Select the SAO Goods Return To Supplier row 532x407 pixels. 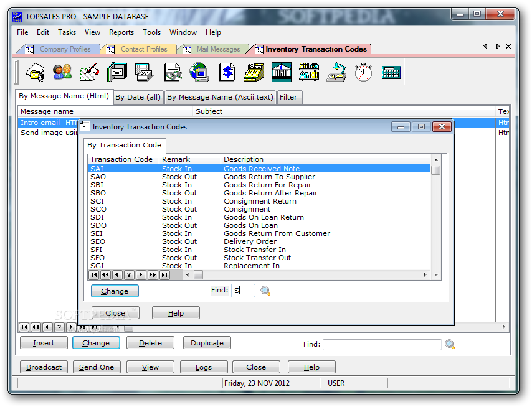tap(259, 177)
